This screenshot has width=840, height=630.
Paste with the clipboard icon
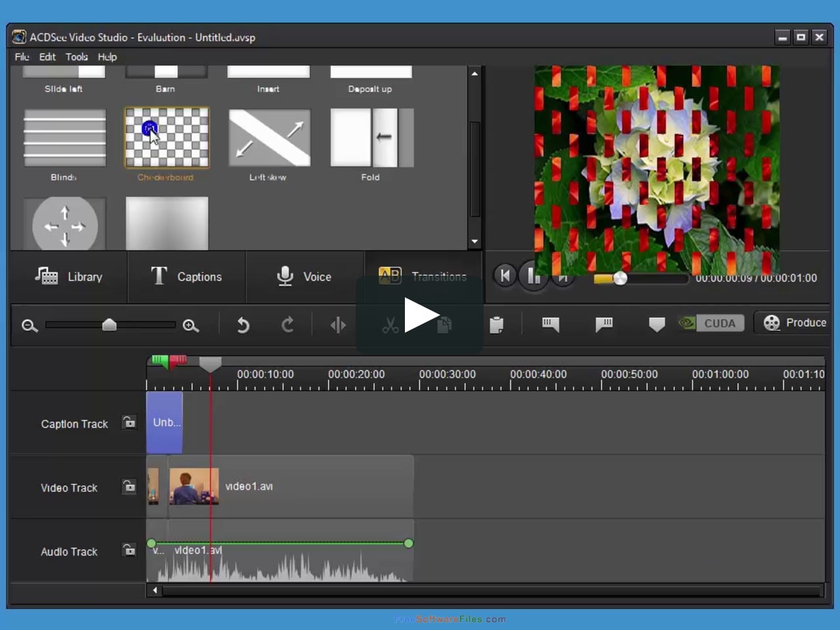(497, 325)
